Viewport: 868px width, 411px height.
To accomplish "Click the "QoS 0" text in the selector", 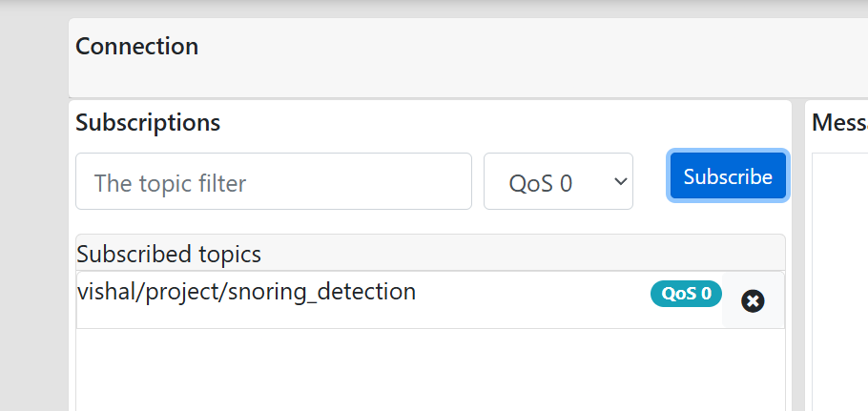I will pos(541,183).
